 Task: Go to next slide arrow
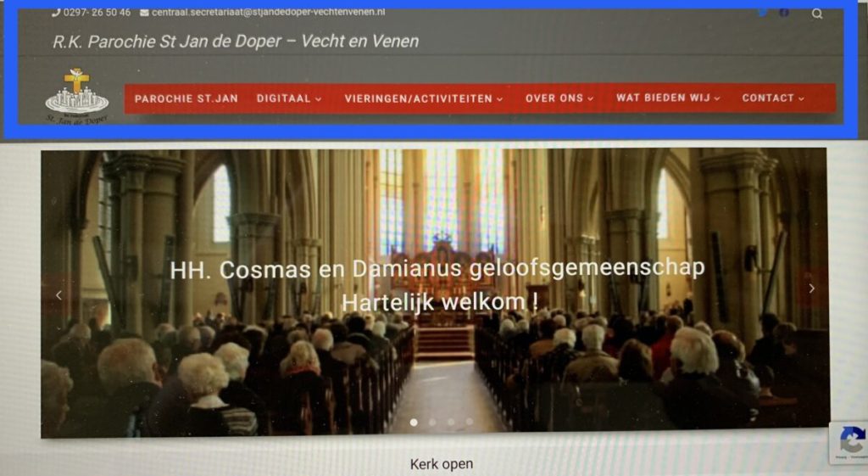811,288
